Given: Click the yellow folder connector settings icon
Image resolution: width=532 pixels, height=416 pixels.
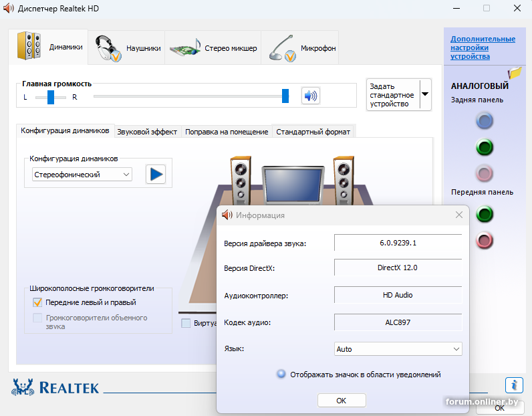Looking at the screenshot, I should [x=515, y=73].
